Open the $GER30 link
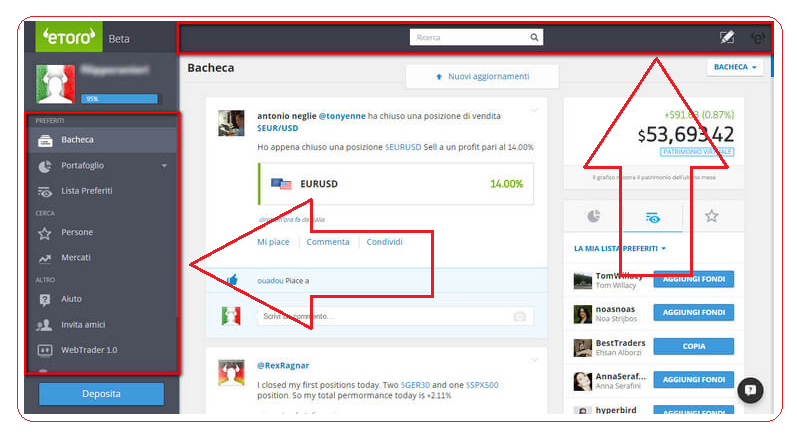797x436 pixels. tap(415, 385)
